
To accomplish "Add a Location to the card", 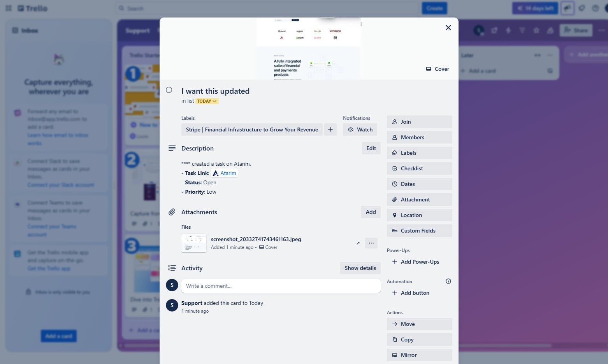I will (x=419, y=215).
